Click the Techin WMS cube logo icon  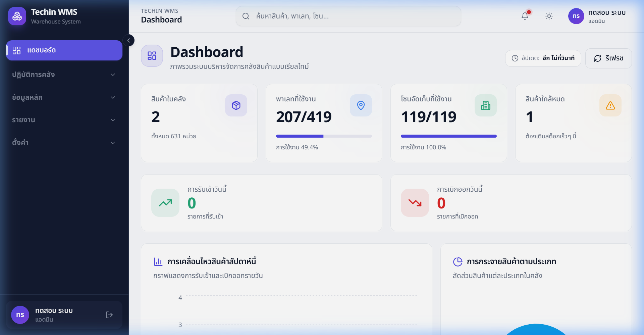click(x=17, y=16)
